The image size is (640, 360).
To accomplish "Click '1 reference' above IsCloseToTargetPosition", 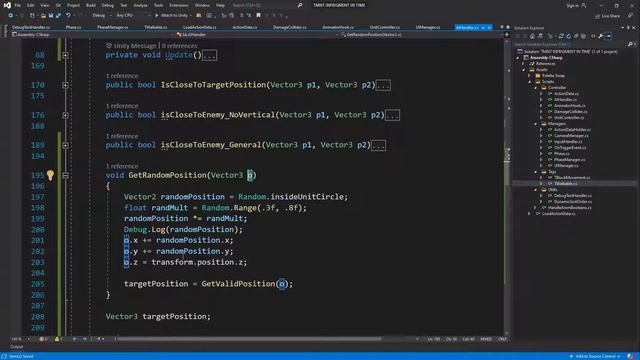I will pos(122,76).
